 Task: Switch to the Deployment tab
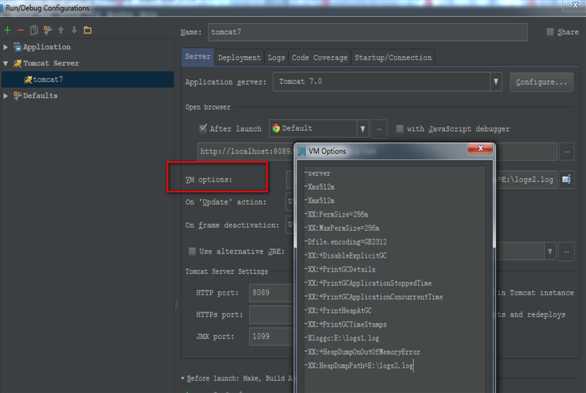pos(239,58)
